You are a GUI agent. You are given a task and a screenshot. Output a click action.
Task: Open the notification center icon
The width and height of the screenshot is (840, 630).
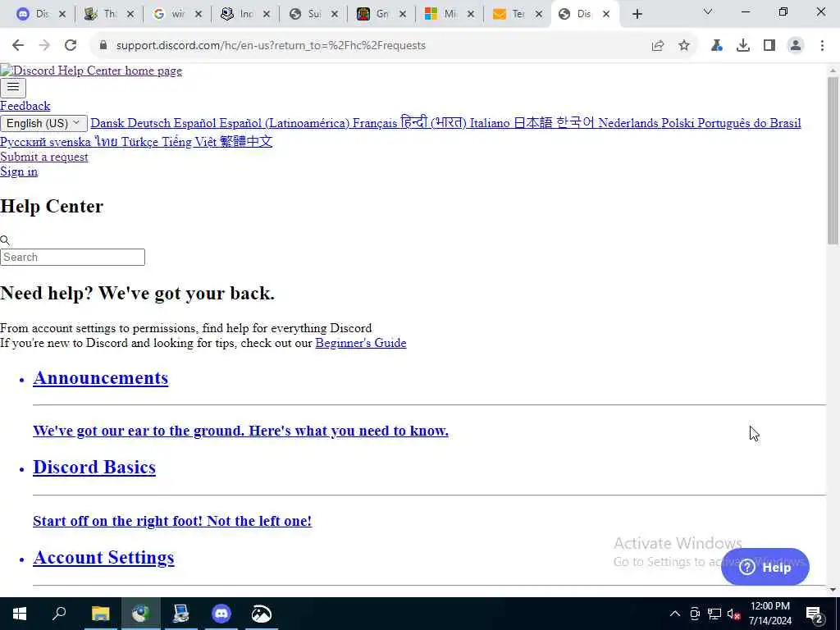click(815, 614)
